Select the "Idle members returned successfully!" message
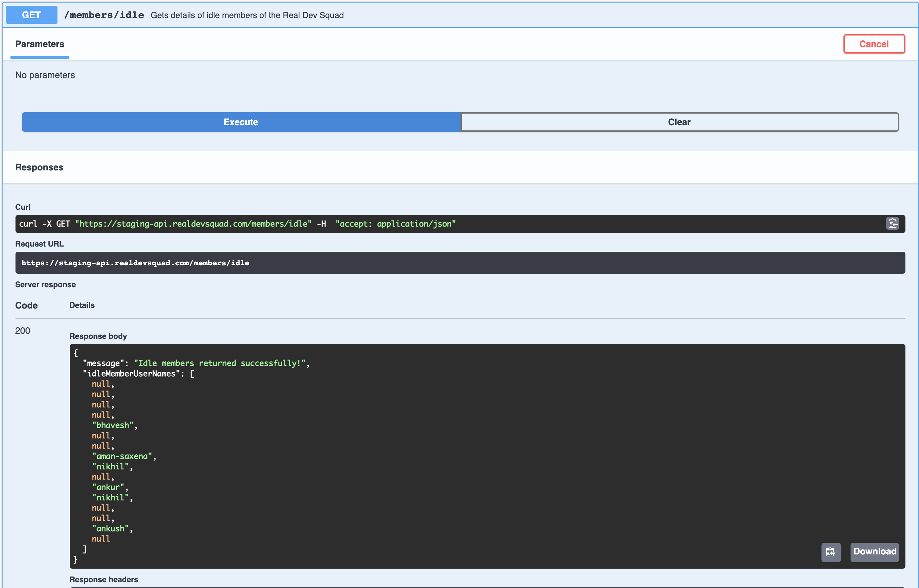This screenshot has height=588, width=919. coord(220,363)
